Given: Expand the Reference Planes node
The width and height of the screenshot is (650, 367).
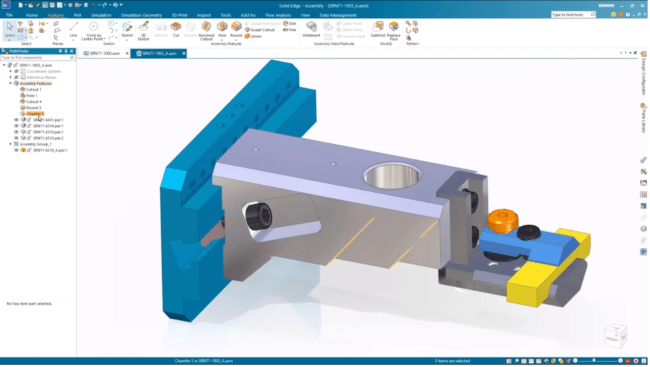Looking at the screenshot, I should pos(11,78).
